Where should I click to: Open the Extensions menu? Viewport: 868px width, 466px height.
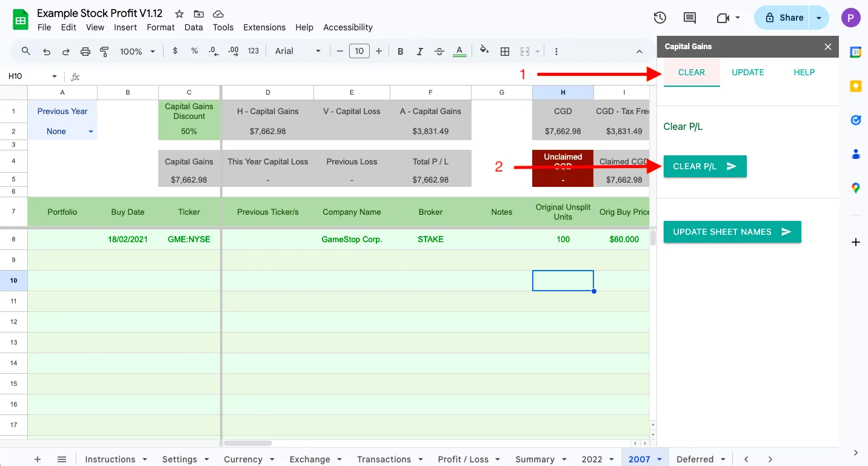point(264,27)
